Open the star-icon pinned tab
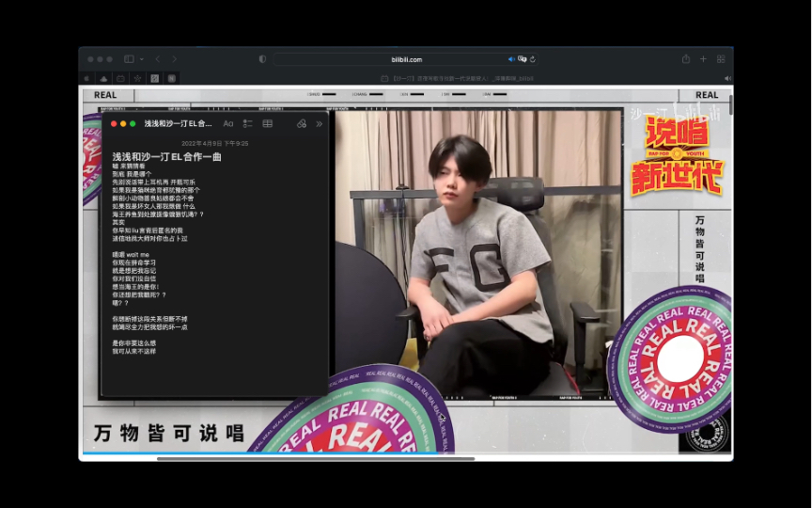This screenshot has height=508, width=812. [138, 78]
